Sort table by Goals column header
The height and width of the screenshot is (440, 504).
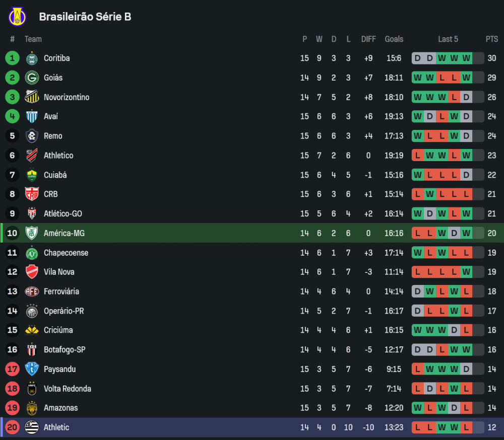(x=394, y=39)
